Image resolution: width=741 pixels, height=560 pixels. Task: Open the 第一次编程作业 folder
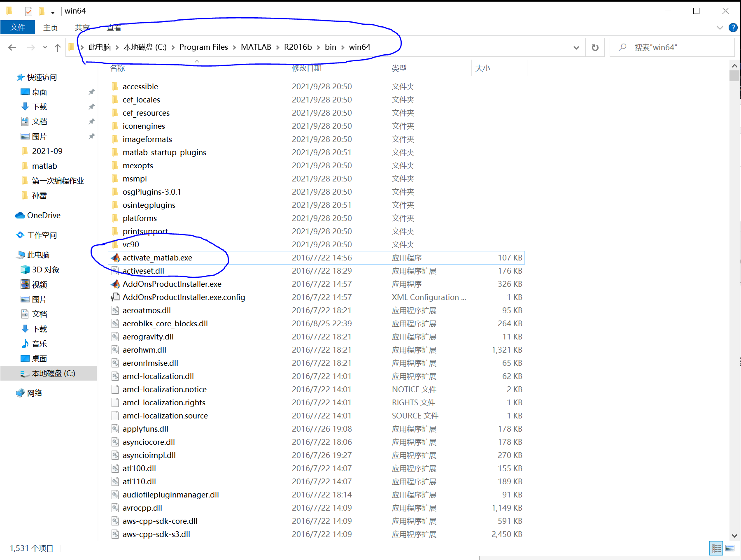(58, 181)
